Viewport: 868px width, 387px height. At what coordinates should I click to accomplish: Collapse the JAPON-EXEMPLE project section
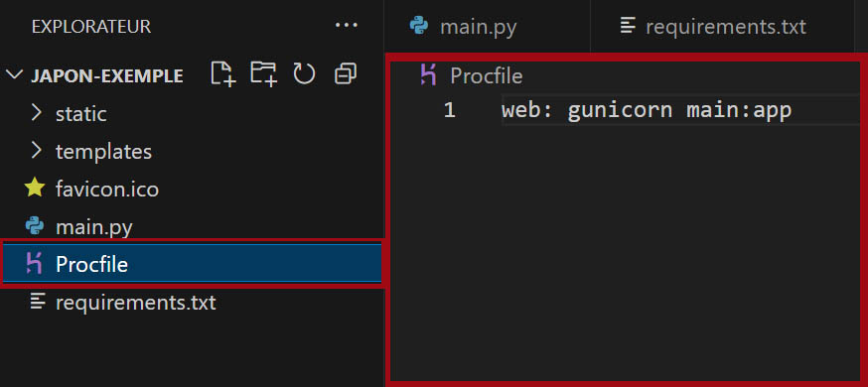(x=15, y=74)
